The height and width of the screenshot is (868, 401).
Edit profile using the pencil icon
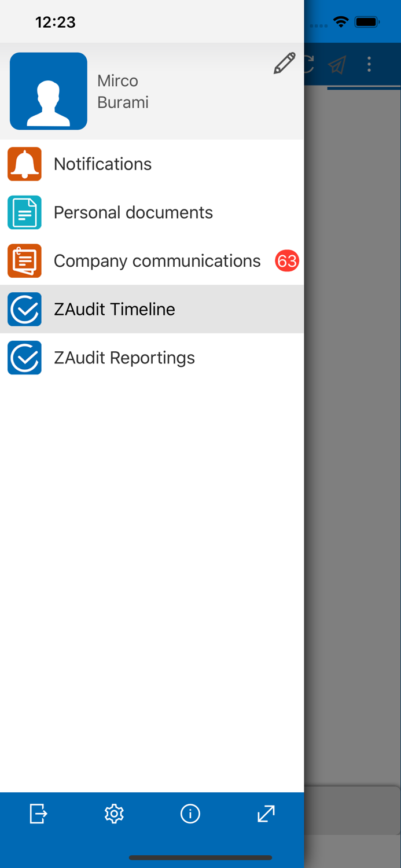pos(284,64)
